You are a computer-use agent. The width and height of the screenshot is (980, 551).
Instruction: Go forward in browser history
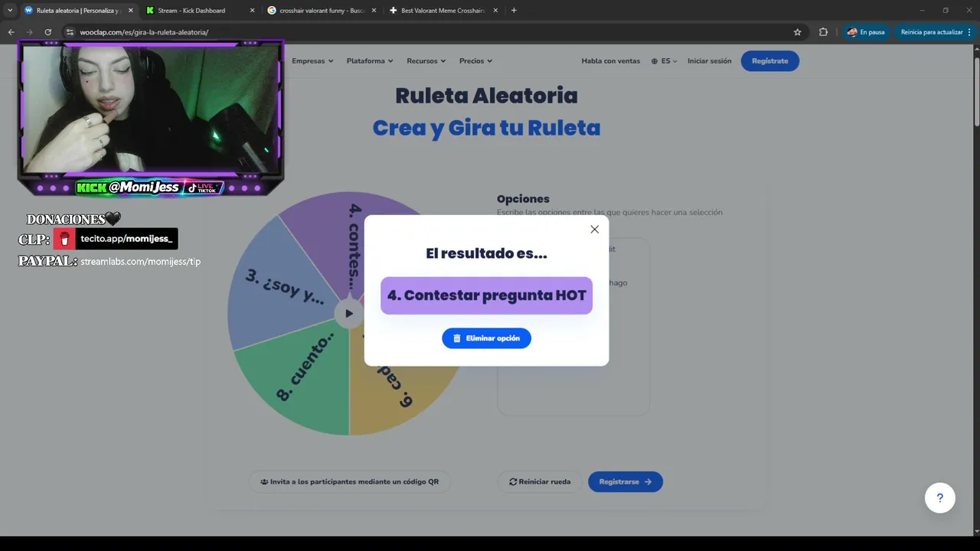[29, 32]
